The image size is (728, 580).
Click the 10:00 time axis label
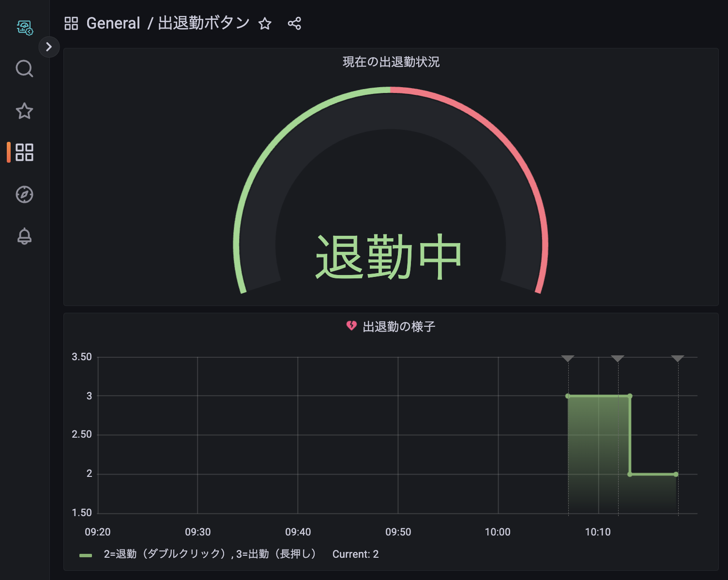498,532
